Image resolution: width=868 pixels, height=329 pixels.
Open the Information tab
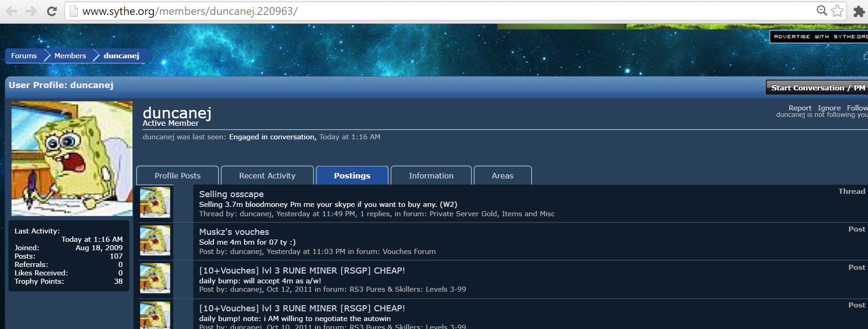pos(431,176)
